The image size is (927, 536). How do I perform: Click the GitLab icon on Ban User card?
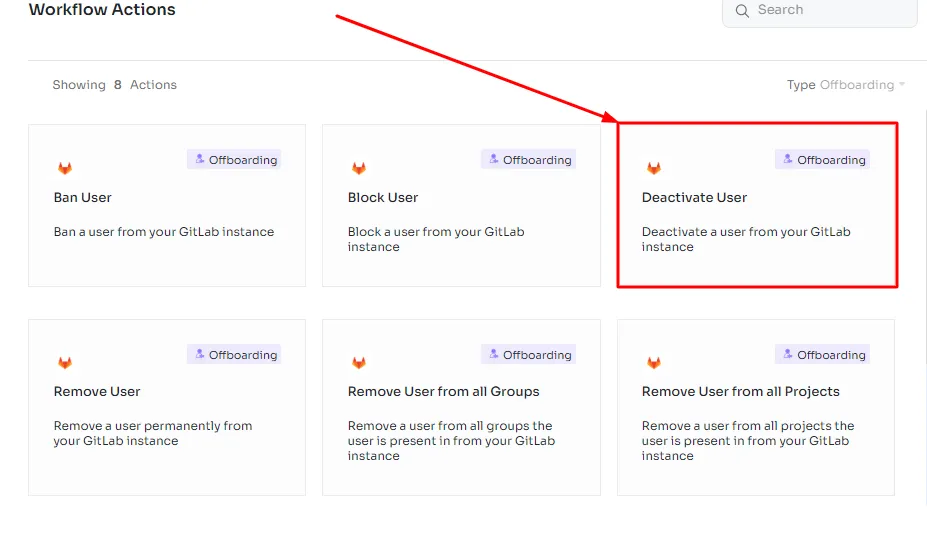65,168
